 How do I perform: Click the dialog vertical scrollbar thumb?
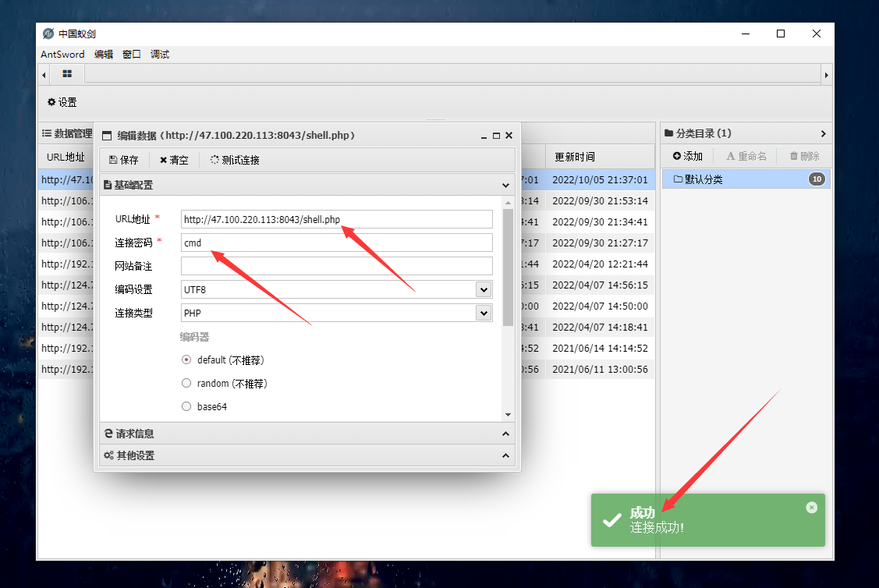(x=508, y=267)
